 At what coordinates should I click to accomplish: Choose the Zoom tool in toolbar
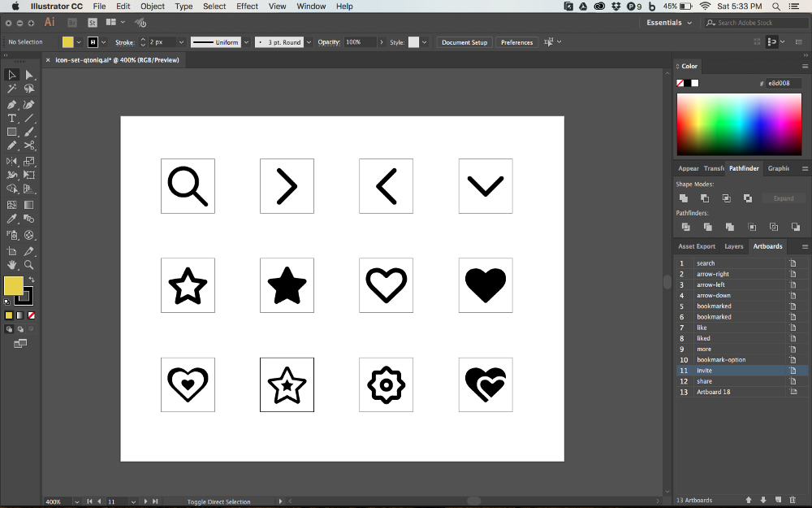[x=29, y=265]
